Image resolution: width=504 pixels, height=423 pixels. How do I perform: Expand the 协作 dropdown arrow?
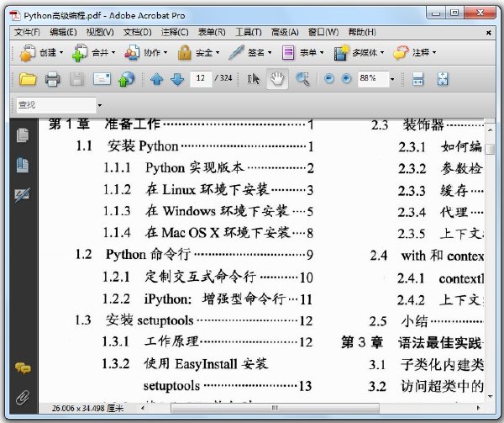pyautogui.click(x=165, y=52)
